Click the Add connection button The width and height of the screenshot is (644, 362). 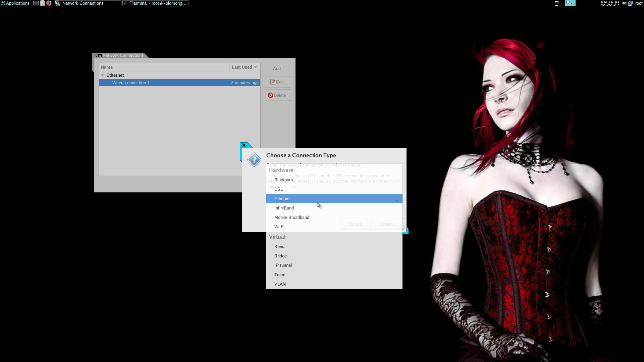coord(277,68)
